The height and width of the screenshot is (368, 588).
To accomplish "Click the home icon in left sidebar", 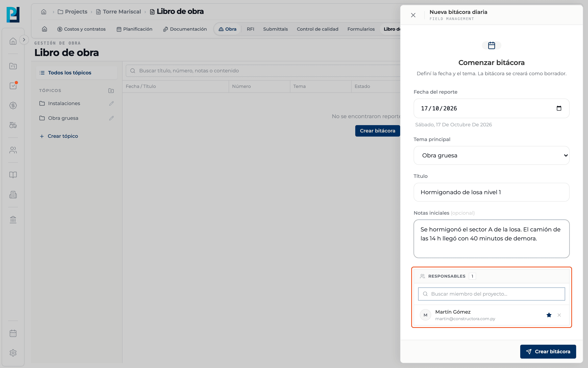I will (x=13, y=41).
